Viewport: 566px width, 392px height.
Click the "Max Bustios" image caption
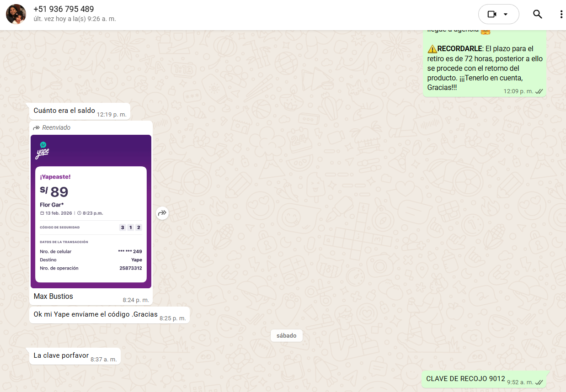click(53, 297)
